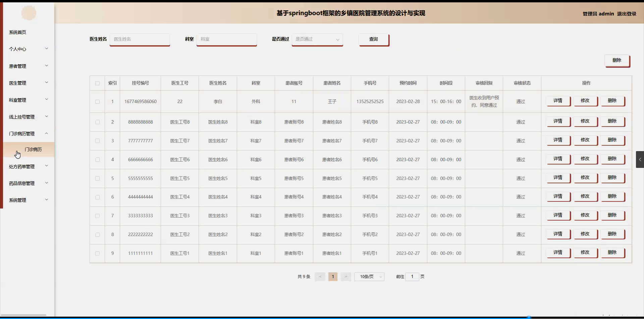The image size is (644, 319).
Task: Check the checkbox for row 2222222222
Action: [x=97, y=235]
